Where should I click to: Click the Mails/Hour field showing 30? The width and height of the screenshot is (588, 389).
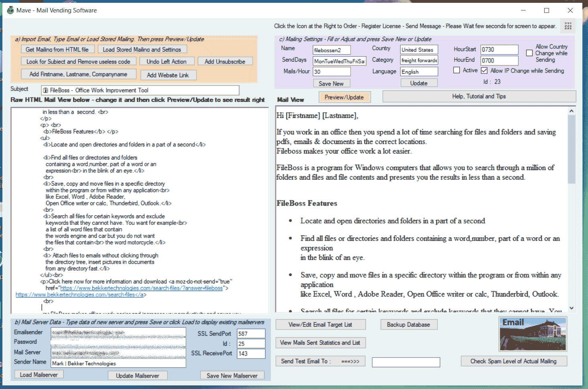(x=332, y=71)
